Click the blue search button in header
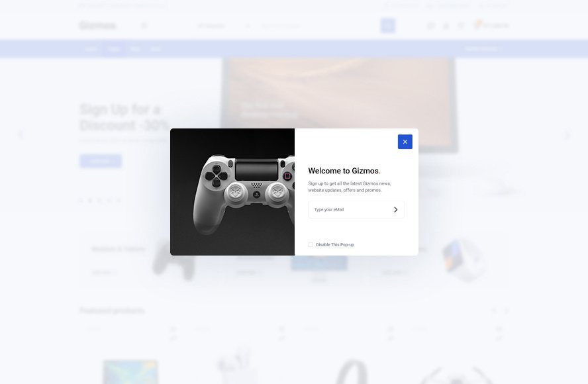The width and height of the screenshot is (588, 384). click(x=387, y=26)
